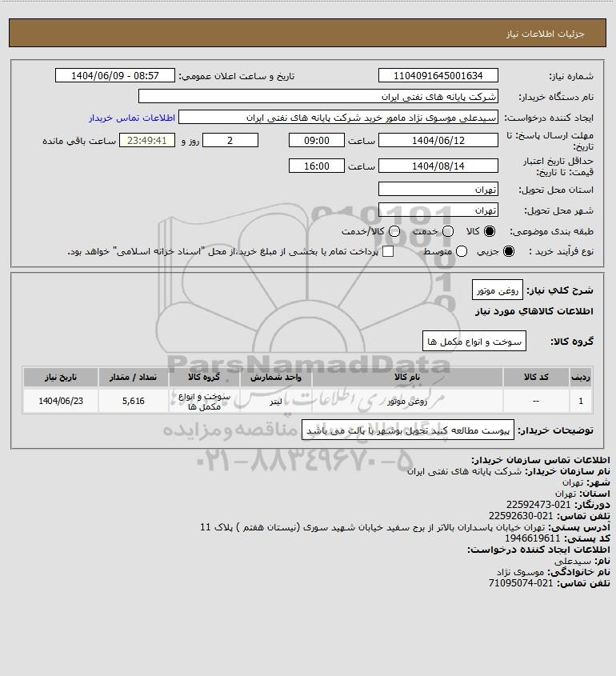616x676 pixels.
Task: Click the ردیف column header
Action: pyautogui.click(x=581, y=378)
